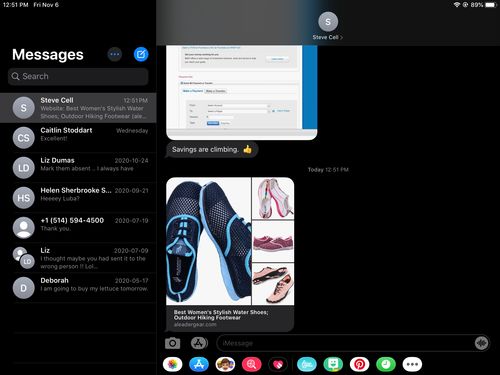Open the Steve Cell conversation
The height and width of the screenshot is (375, 500).
[78, 108]
